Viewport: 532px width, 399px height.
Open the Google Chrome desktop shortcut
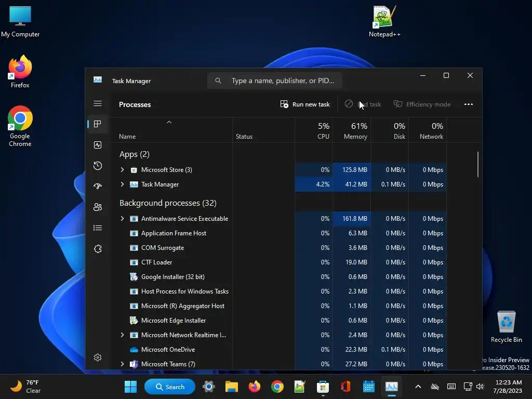tap(20, 126)
